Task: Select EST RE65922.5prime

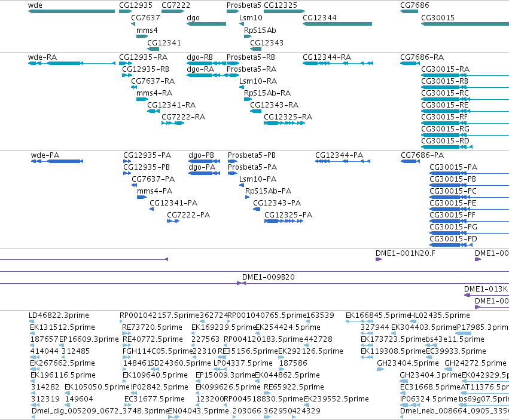Action: click(294, 387)
